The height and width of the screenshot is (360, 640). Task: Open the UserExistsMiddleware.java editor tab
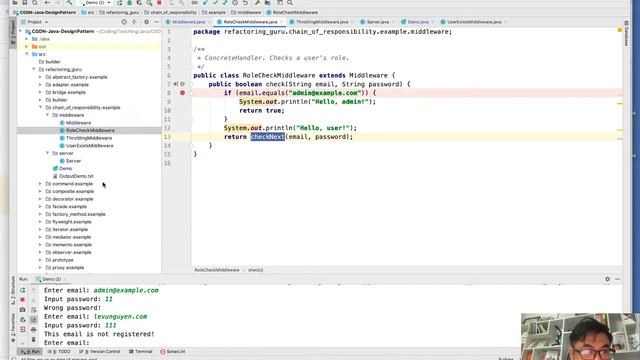[473, 22]
